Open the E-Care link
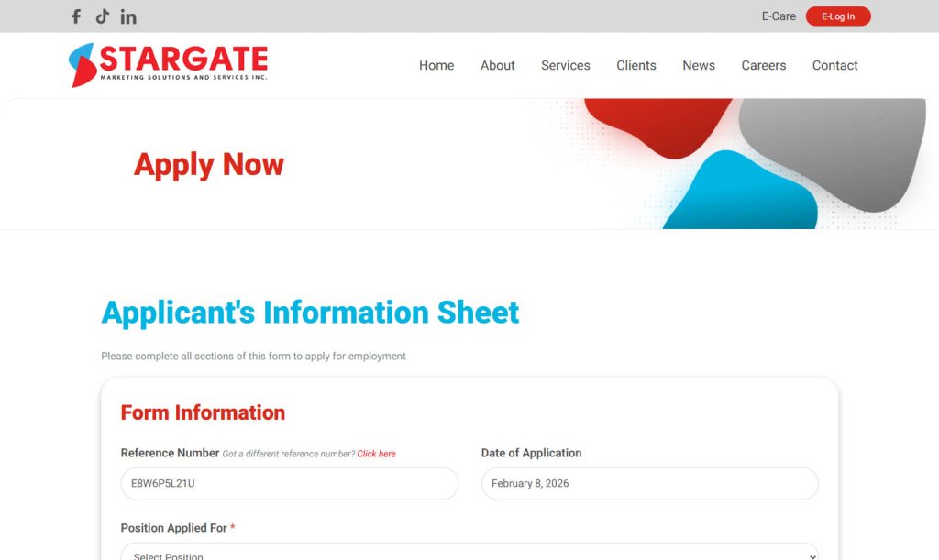 coord(779,16)
